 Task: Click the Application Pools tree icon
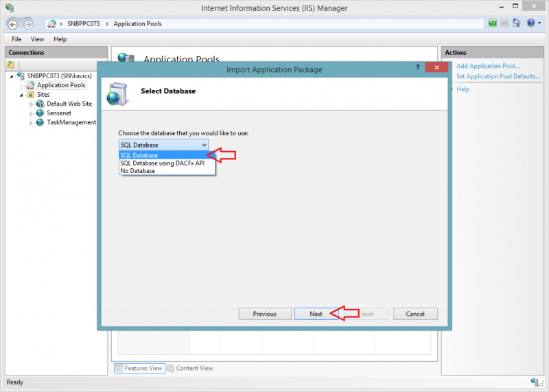coord(31,85)
